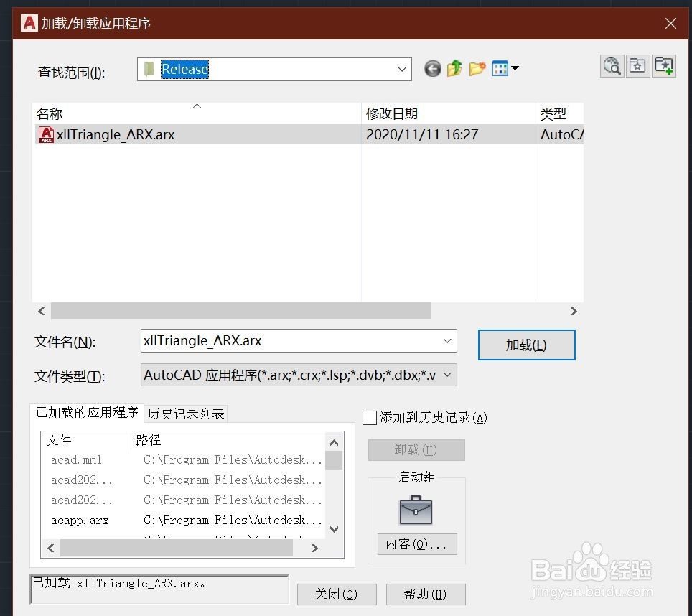
Task: Close the Load/Unload Applications dialog with X
Action: tap(670, 24)
